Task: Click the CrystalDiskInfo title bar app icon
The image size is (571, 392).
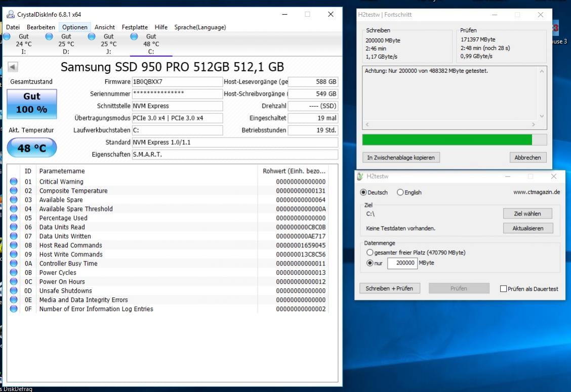Action: click(x=11, y=14)
